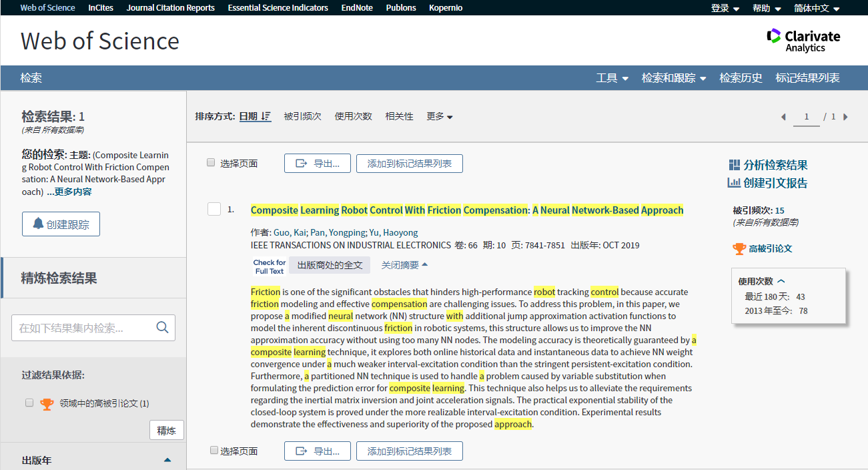
Task: Enable the highly cited papers filter checkbox
Action: tap(29, 403)
